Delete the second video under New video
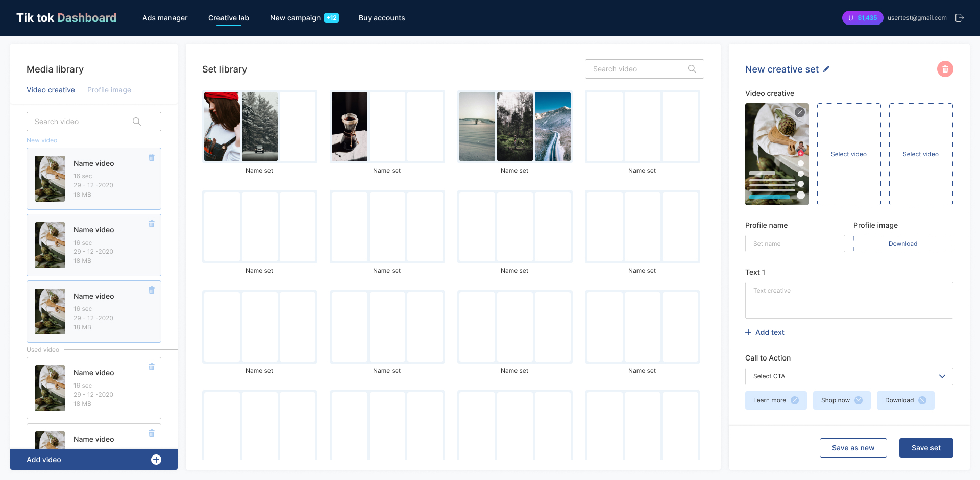This screenshot has width=980, height=480. coord(152,224)
